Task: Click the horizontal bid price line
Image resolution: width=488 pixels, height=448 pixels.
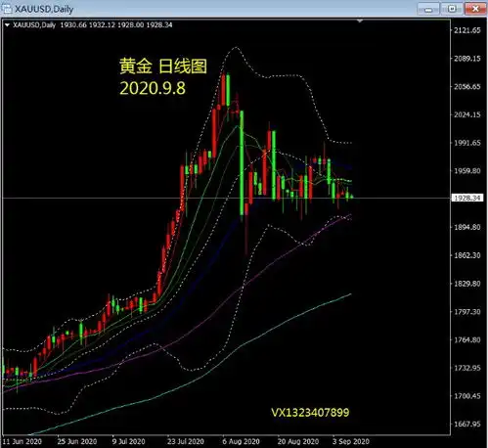Action: point(226,198)
